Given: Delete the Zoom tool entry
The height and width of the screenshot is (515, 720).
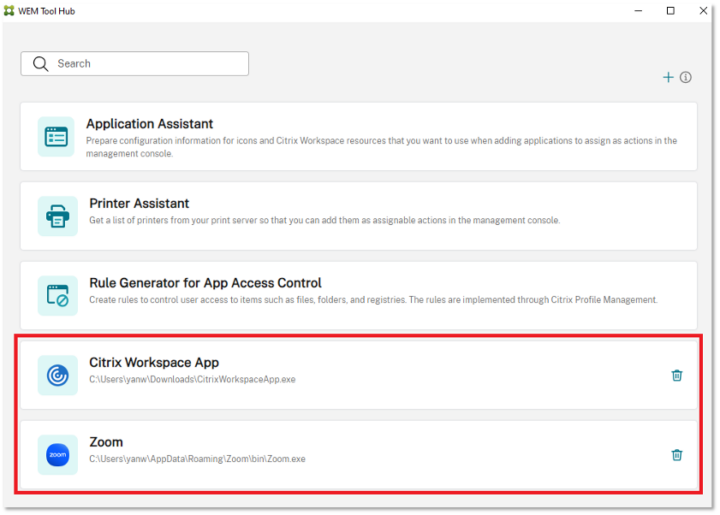Looking at the screenshot, I should click(x=677, y=455).
